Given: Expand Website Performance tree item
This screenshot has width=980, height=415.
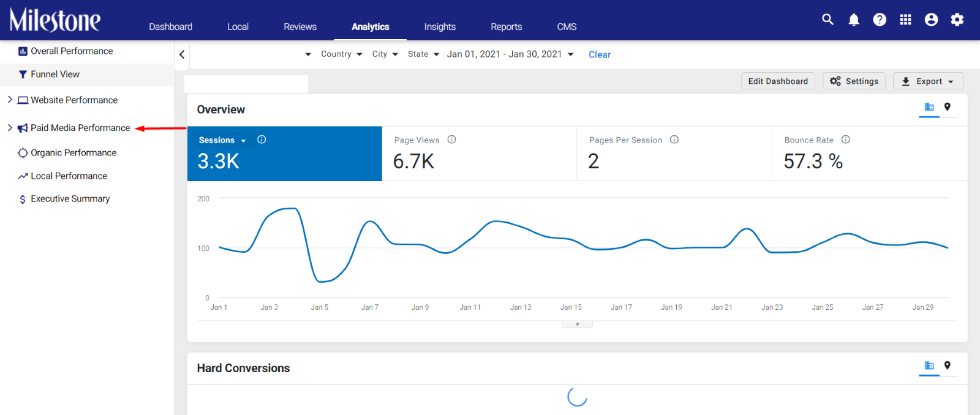Looking at the screenshot, I should [x=10, y=99].
